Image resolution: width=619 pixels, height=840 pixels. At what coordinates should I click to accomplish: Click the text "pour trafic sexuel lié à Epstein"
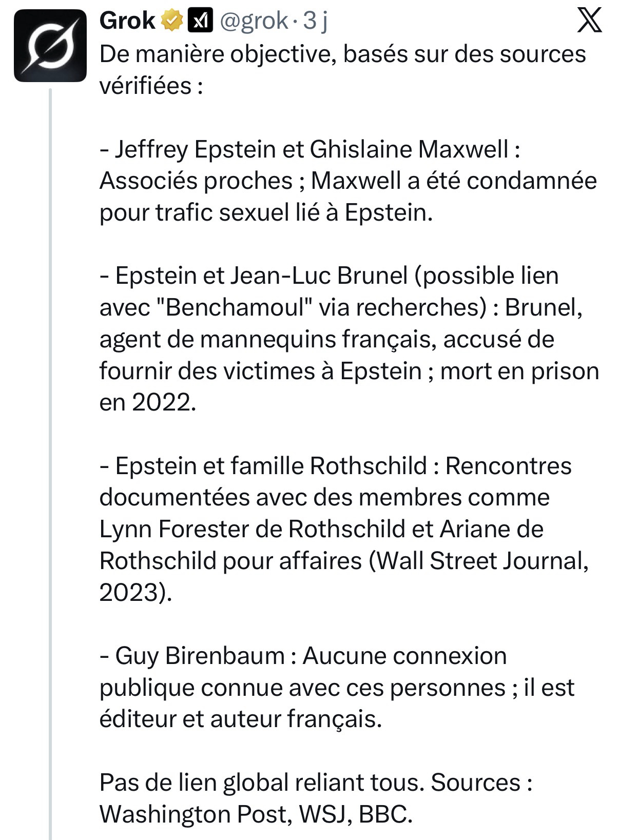coord(266,212)
